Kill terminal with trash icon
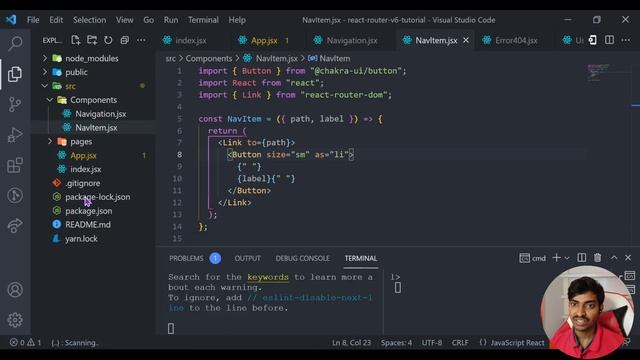Viewport: 640px width, 360px height. coord(598,258)
